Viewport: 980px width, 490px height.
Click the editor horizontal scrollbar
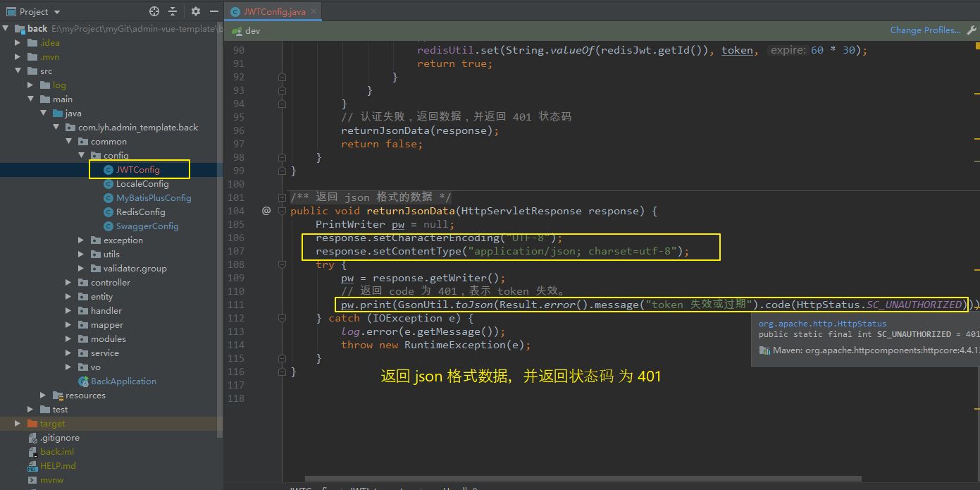pyautogui.click(x=582, y=479)
